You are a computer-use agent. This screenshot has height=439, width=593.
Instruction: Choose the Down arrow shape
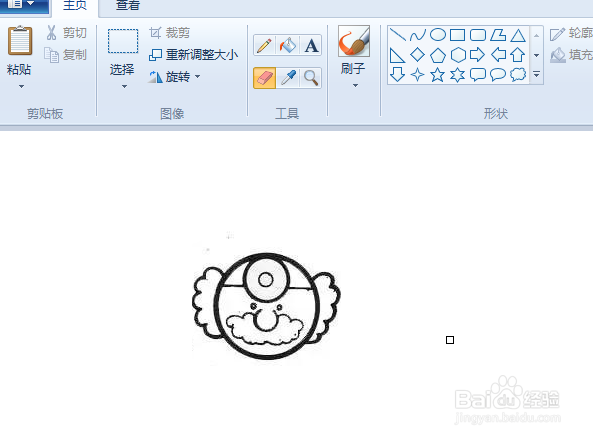(x=397, y=74)
